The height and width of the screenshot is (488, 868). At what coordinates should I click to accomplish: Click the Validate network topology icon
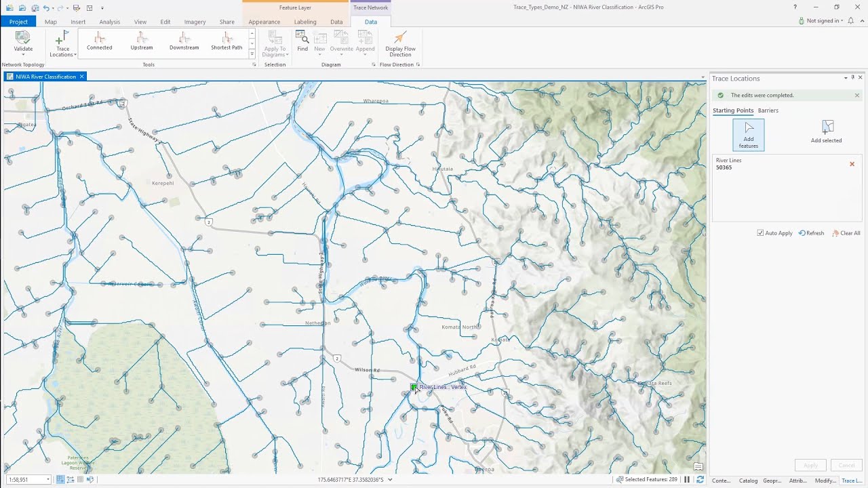click(22, 38)
